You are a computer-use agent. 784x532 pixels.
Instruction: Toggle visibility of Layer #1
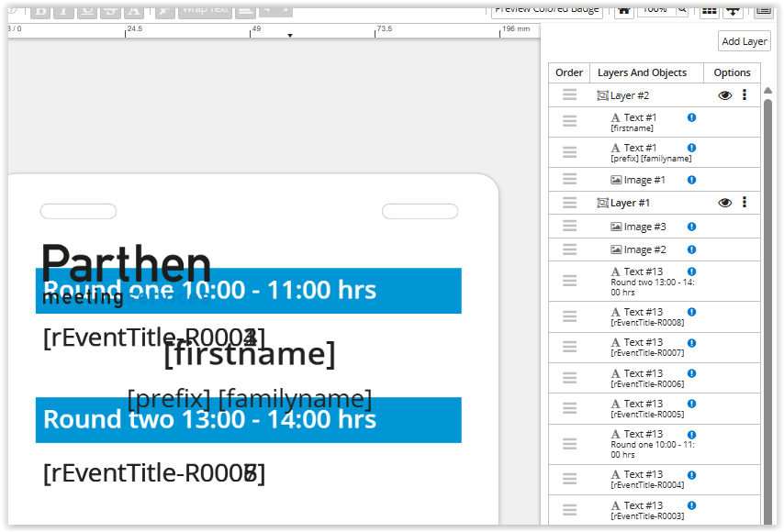[724, 203]
